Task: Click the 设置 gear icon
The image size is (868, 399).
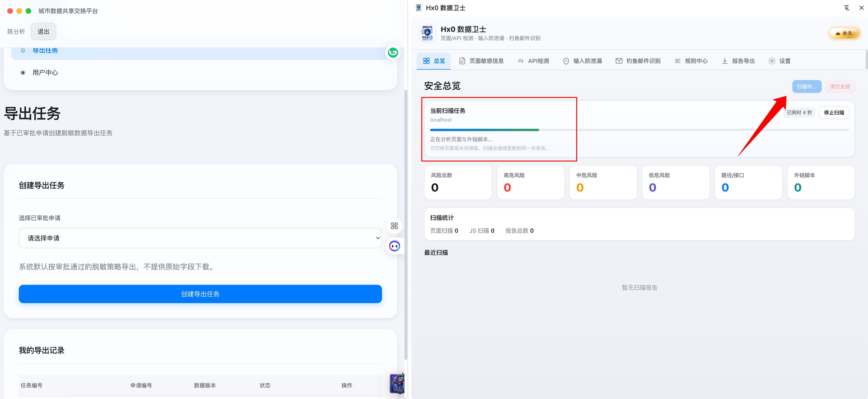Action: coord(772,61)
